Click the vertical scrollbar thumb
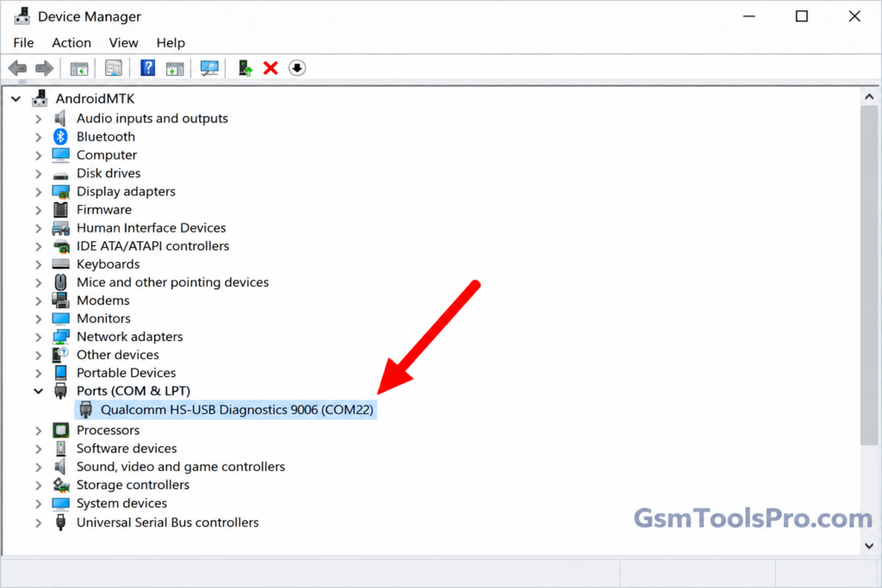The height and width of the screenshot is (588, 882). [869, 275]
